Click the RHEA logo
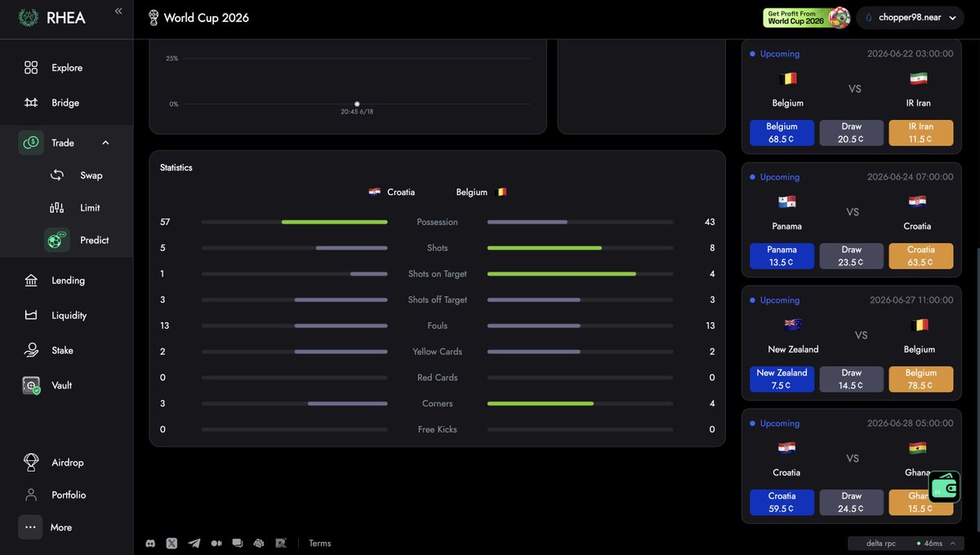 click(52, 18)
